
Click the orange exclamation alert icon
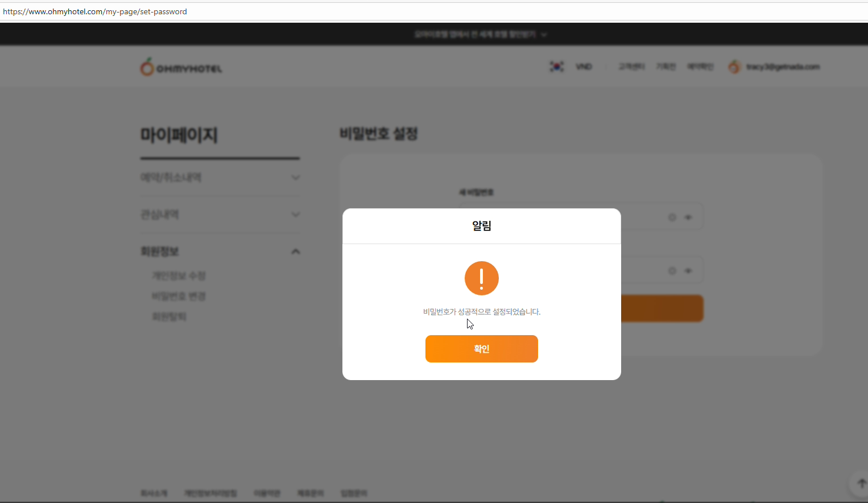pos(482,278)
